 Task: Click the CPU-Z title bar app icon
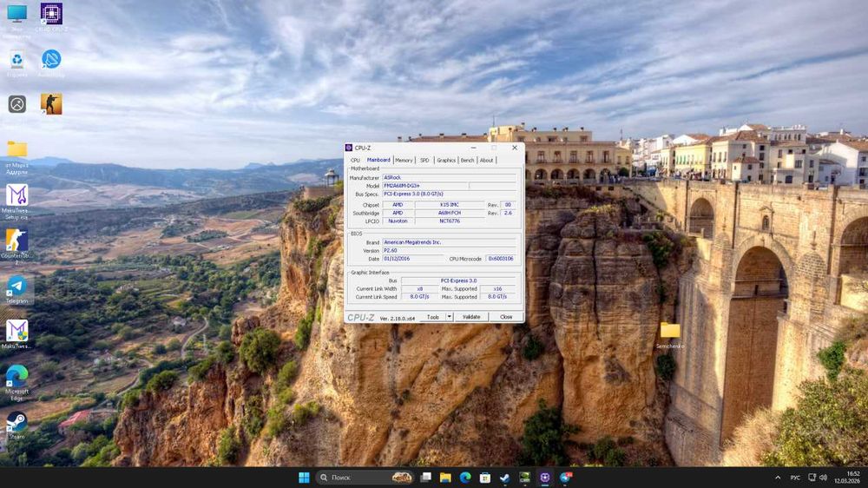click(349, 148)
